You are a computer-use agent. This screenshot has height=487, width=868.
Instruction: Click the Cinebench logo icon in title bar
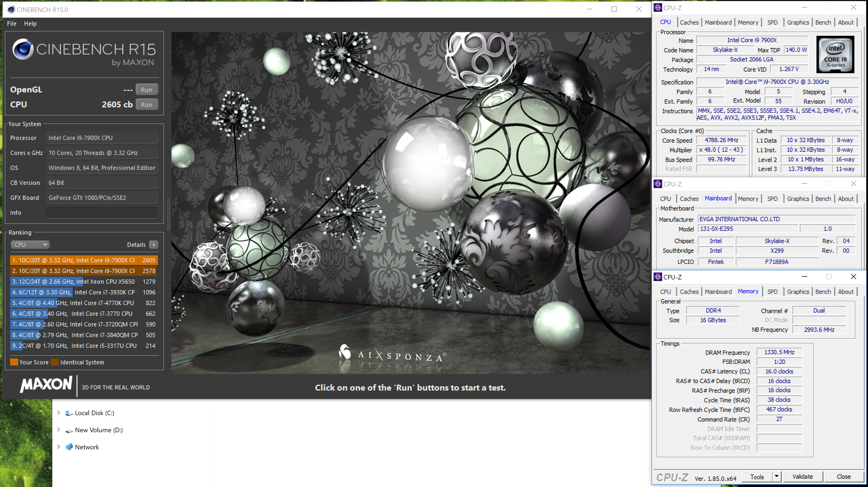coord(11,9)
